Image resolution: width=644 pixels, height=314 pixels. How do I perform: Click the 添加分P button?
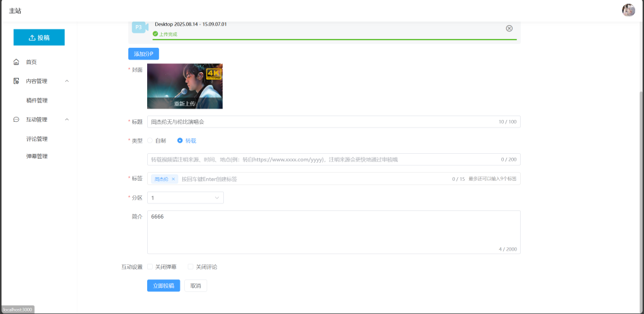coord(143,54)
